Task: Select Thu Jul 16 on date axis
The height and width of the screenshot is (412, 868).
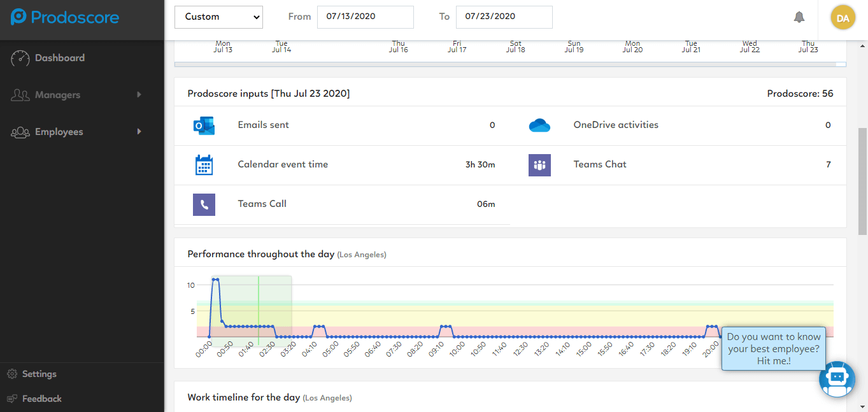Action: tap(399, 46)
